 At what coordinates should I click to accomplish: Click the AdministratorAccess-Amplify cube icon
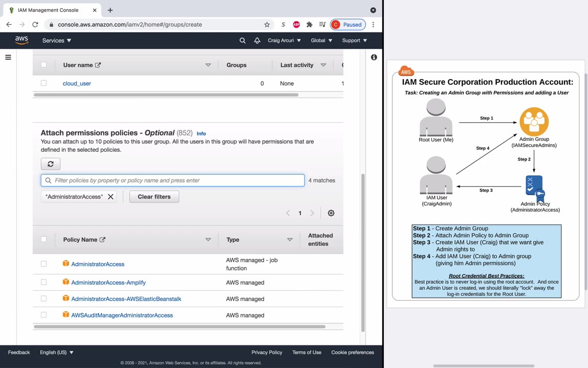coord(66,282)
